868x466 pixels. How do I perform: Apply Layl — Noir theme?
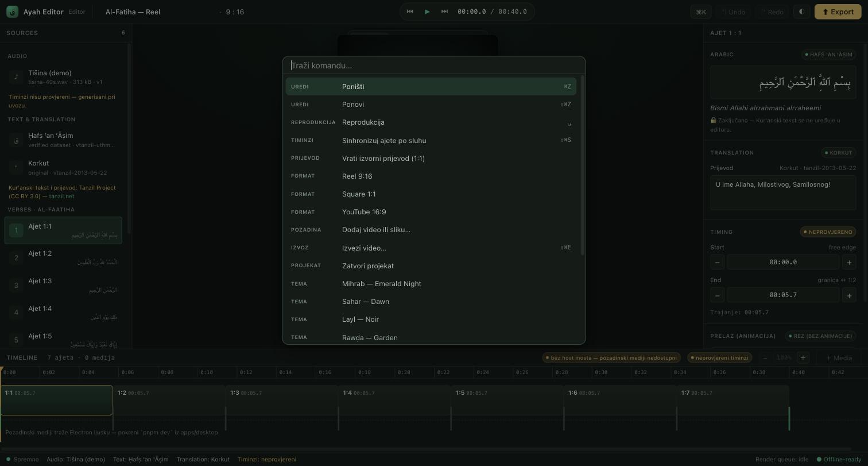[x=431, y=319]
